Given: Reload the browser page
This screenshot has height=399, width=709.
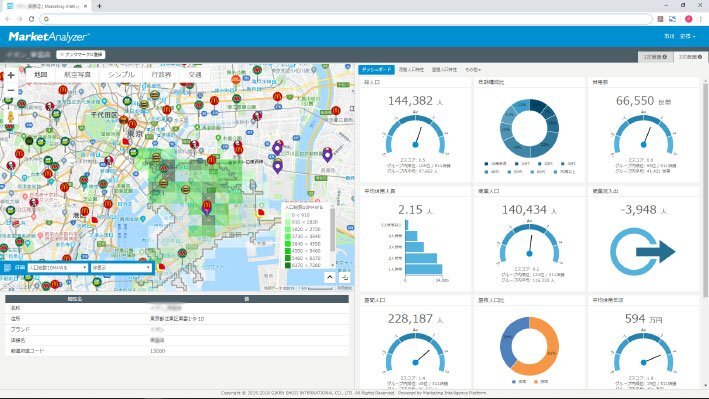Looking at the screenshot, I should [31, 19].
